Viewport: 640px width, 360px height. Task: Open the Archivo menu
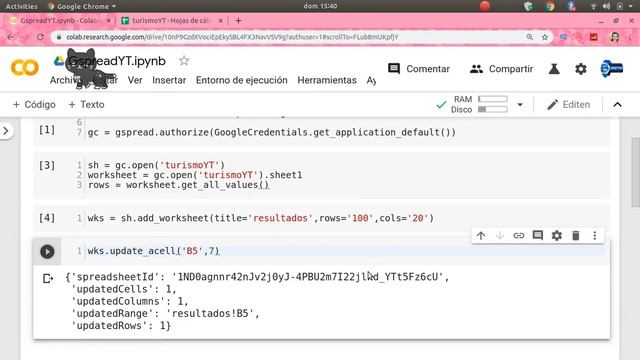point(65,80)
